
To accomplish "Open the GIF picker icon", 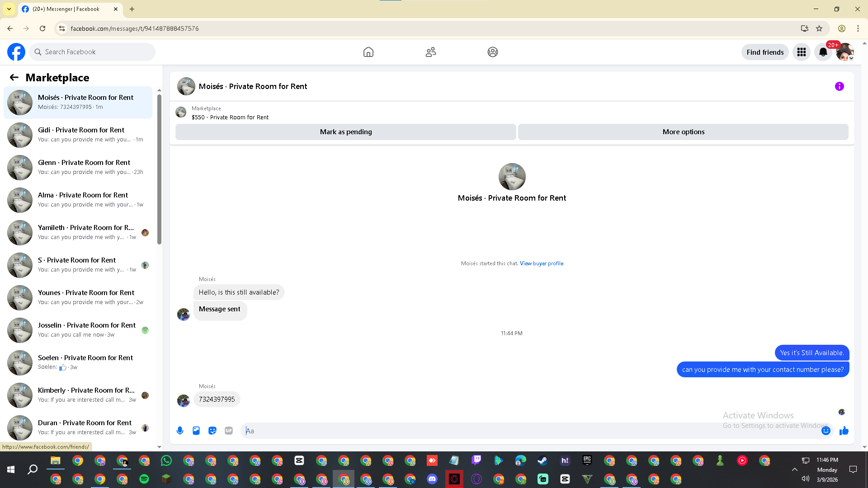I will tap(229, 431).
